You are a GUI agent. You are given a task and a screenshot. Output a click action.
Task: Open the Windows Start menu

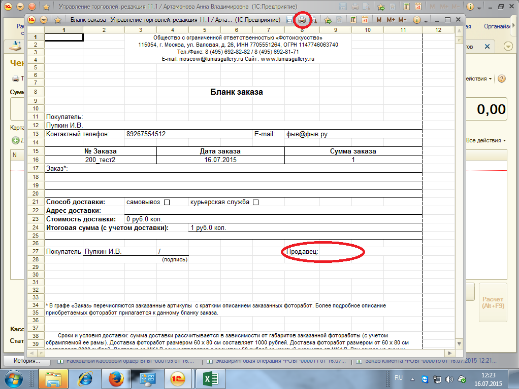coord(13,379)
